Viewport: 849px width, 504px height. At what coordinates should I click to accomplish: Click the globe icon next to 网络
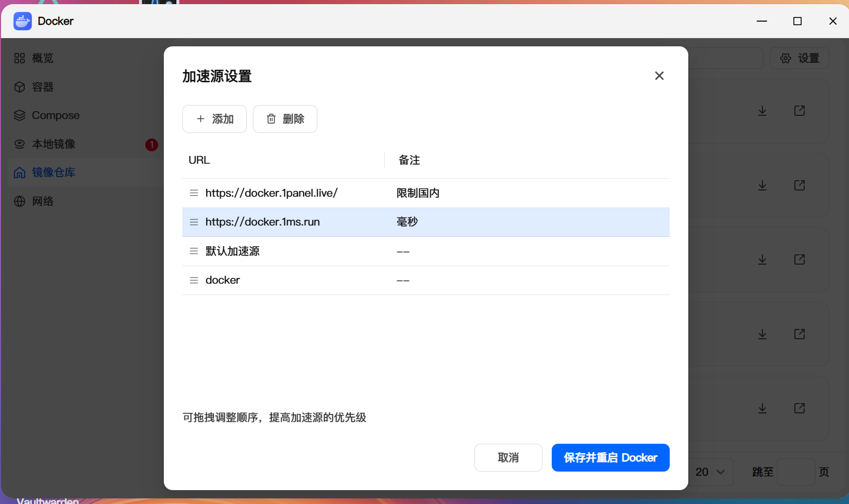point(20,201)
